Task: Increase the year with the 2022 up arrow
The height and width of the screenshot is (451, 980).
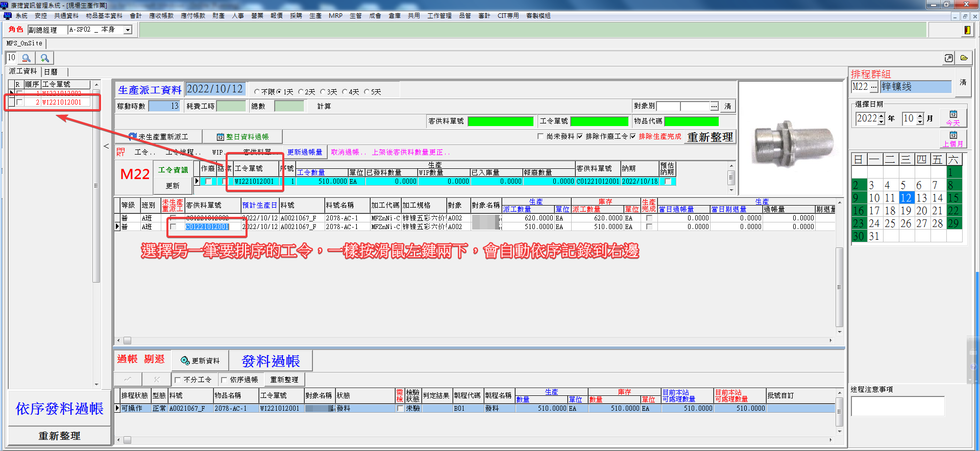Action: tap(881, 116)
